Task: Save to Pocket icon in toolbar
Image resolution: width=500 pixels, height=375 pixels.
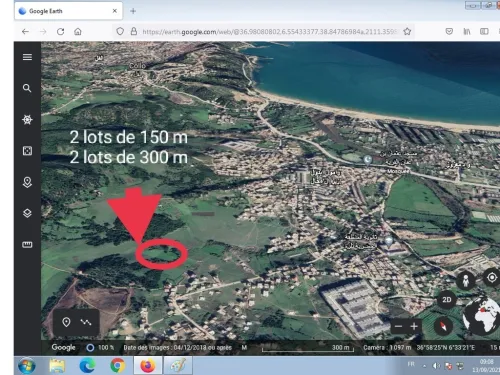Action: pyautogui.click(x=449, y=31)
